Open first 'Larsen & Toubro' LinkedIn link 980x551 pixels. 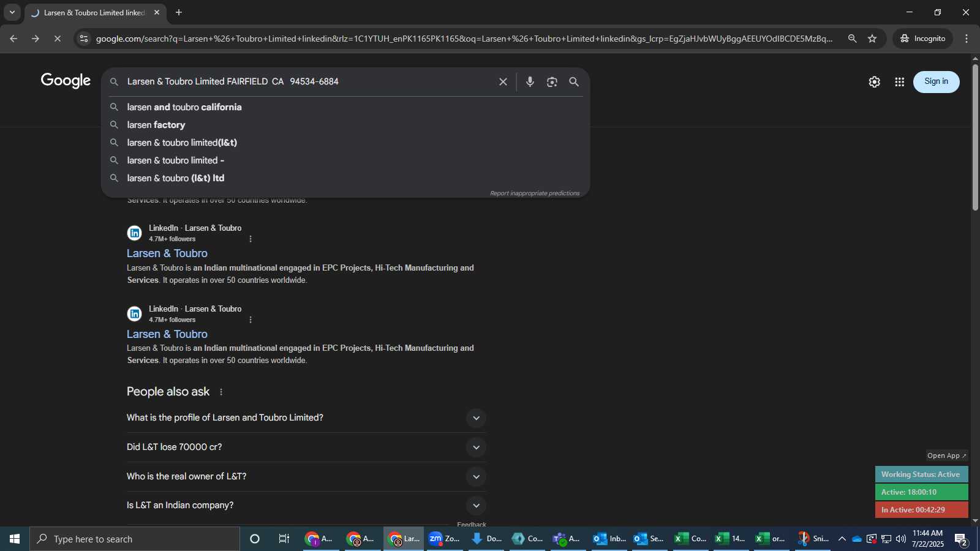167,253
